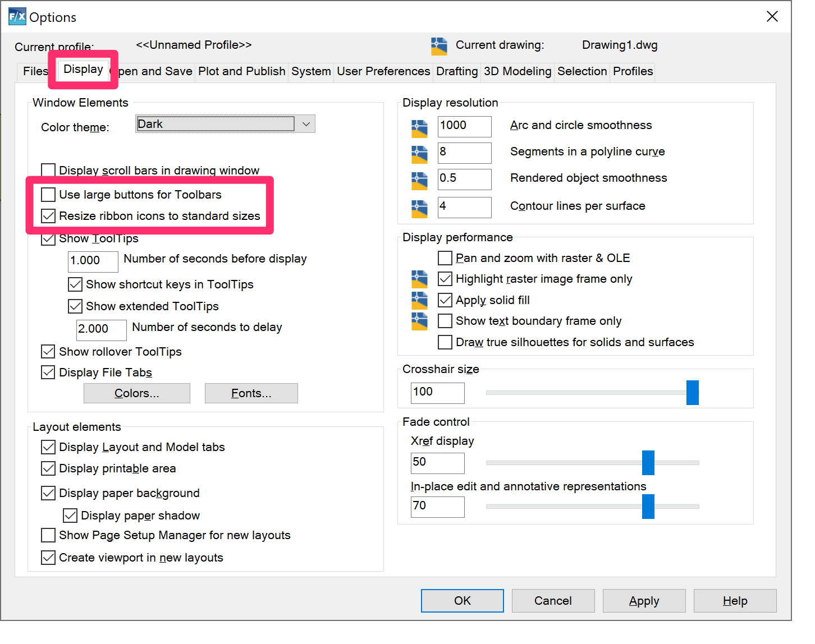Click the F/X icon next to Segments in a polyline curve

(419, 153)
